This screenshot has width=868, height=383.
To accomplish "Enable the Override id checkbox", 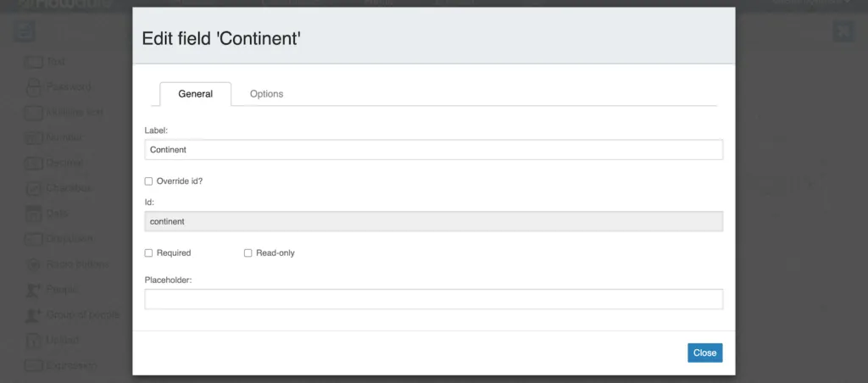I will tap(148, 181).
